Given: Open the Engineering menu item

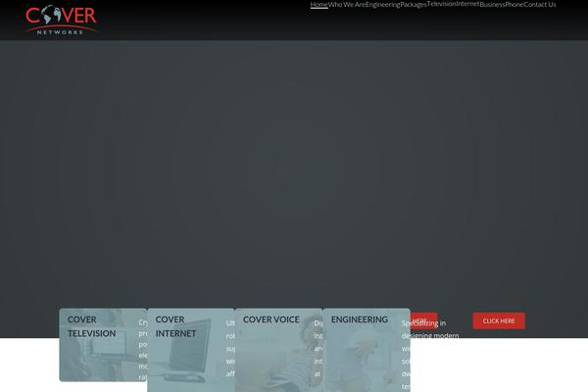Looking at the screenshot, I should point(383,5).
